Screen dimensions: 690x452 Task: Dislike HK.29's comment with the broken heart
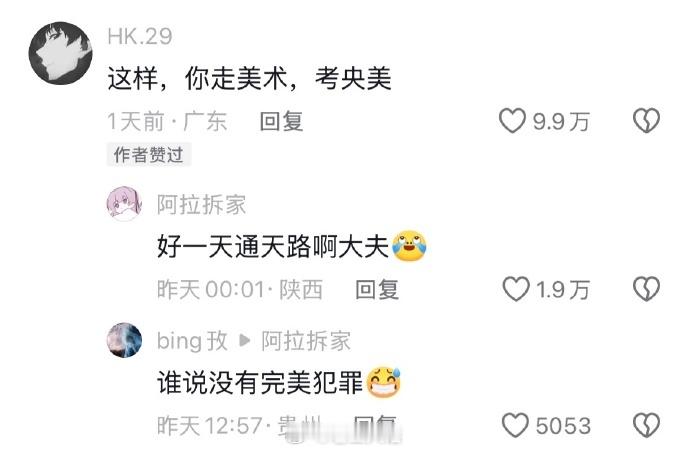click(646, 121)
